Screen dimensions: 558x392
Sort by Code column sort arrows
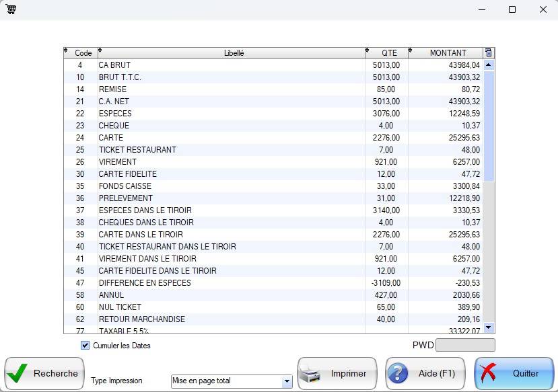coord(66,51)
